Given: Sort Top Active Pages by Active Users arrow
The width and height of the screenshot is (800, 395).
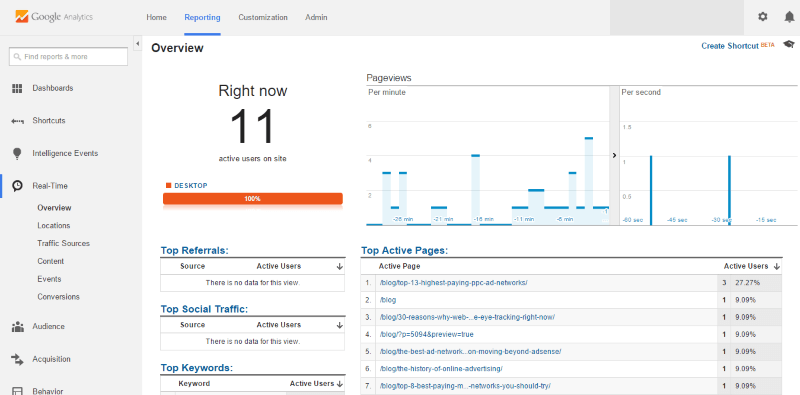Looking at the screenshot, I should pyautogui.click(x=777, y=266).
